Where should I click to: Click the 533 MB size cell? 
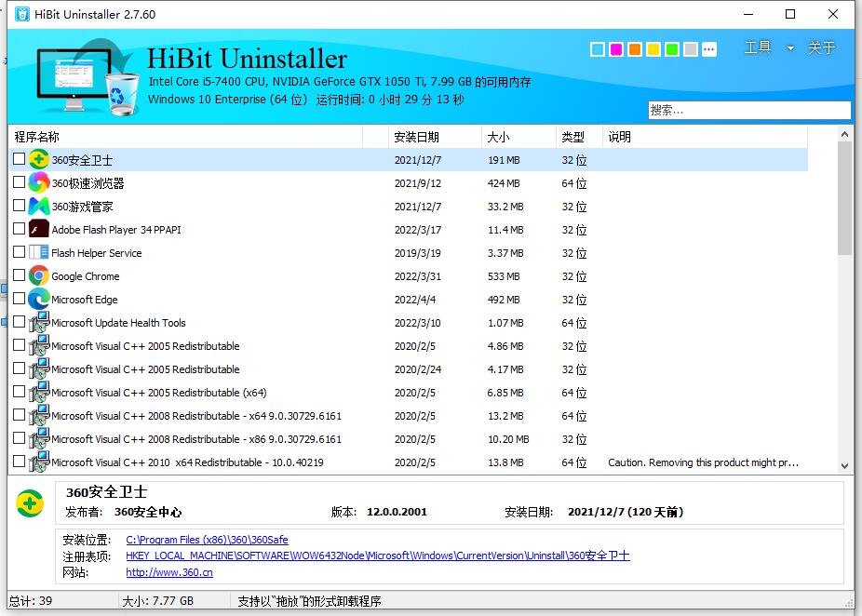504,276
